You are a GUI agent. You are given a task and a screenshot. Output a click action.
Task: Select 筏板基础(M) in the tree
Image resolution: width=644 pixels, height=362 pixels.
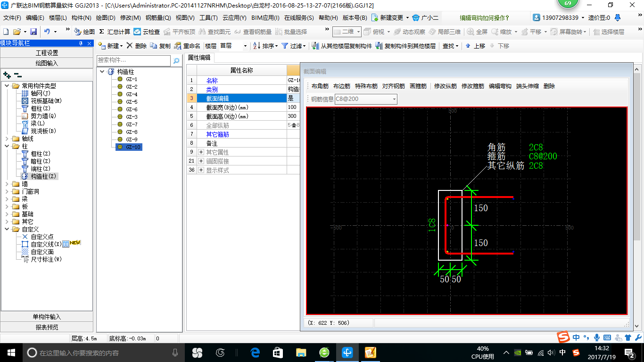(46, 101)
